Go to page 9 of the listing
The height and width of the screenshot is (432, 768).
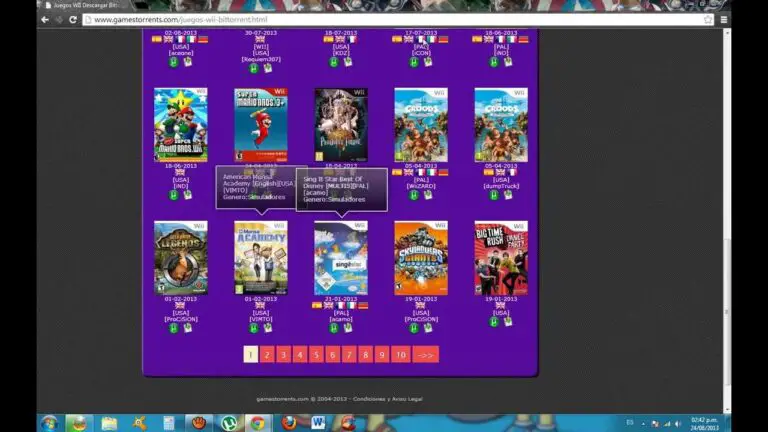[x=382, y=355]
